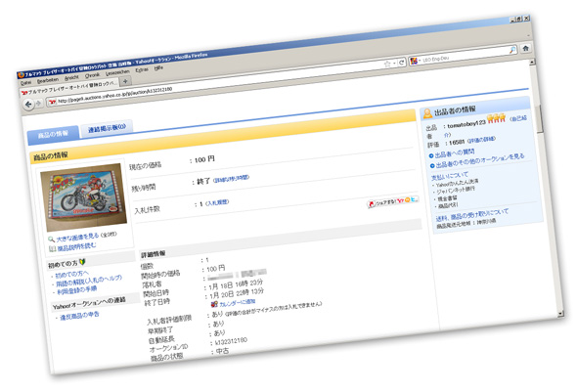Screen dimensions: 577x392
Task: Open 送料、商品の受け取りについて link
Action: pos(472,215)
